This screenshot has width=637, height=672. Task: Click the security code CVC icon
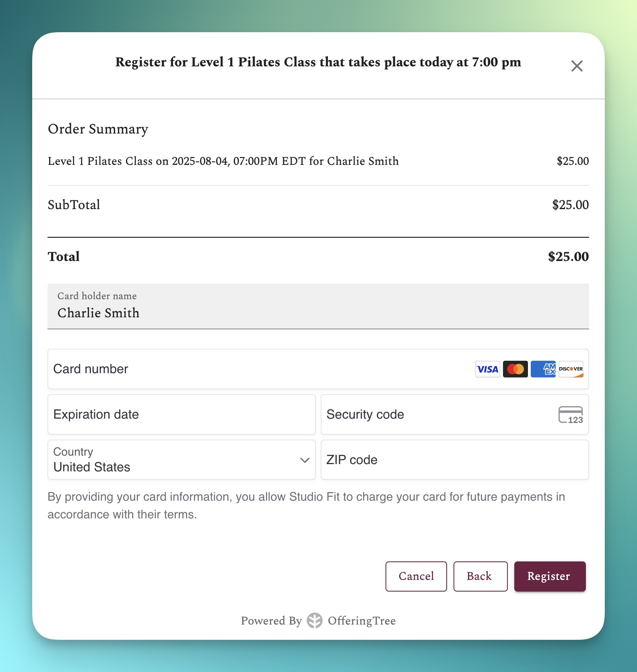(570, 415)
